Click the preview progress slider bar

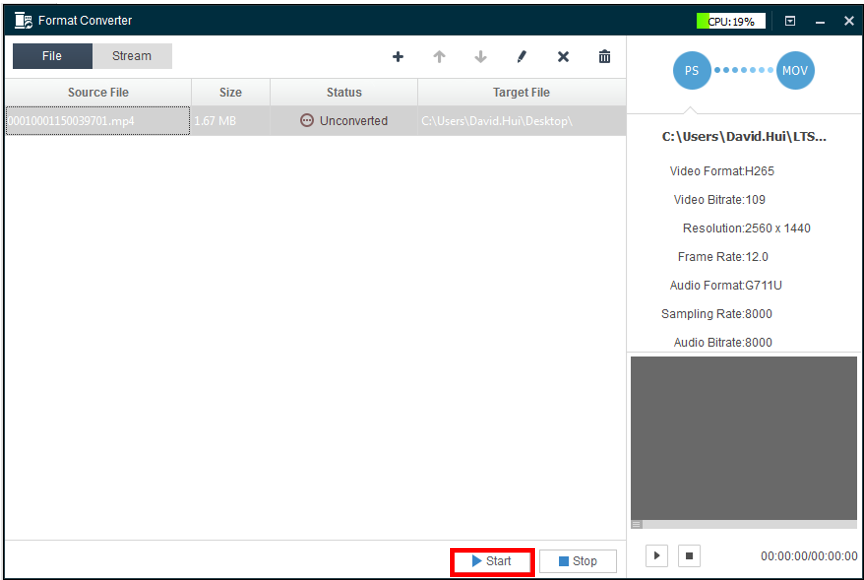pyautogui.click(x=744, y=524)
